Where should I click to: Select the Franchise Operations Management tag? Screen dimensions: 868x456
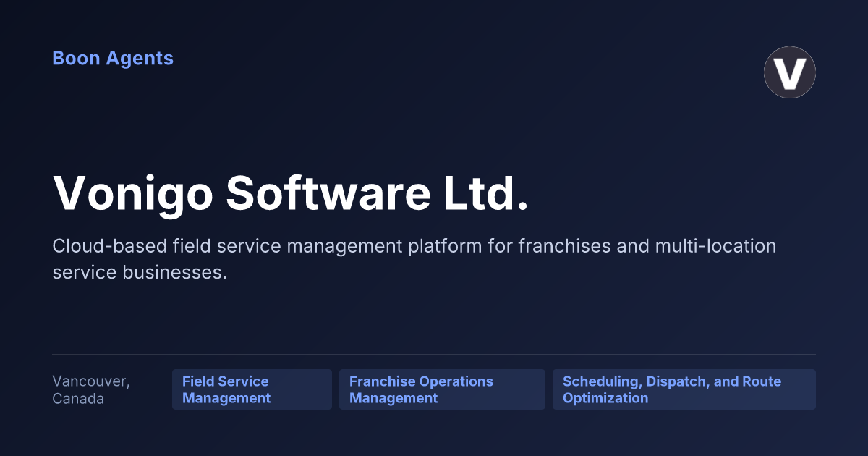[x=442, y=389]
